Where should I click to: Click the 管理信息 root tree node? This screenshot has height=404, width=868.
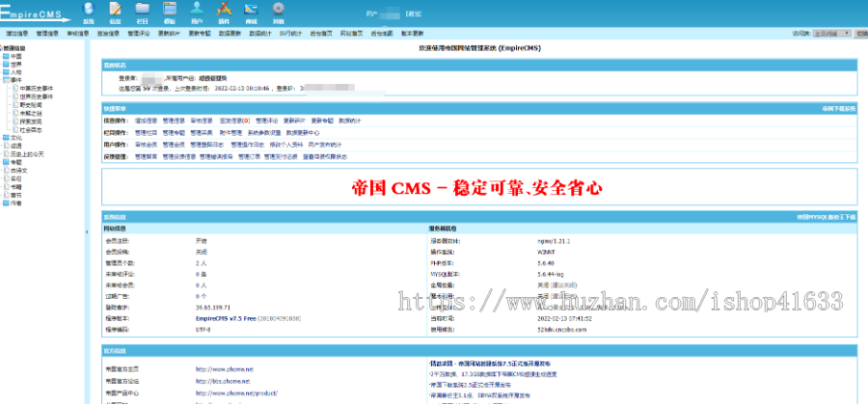point(14,48)
